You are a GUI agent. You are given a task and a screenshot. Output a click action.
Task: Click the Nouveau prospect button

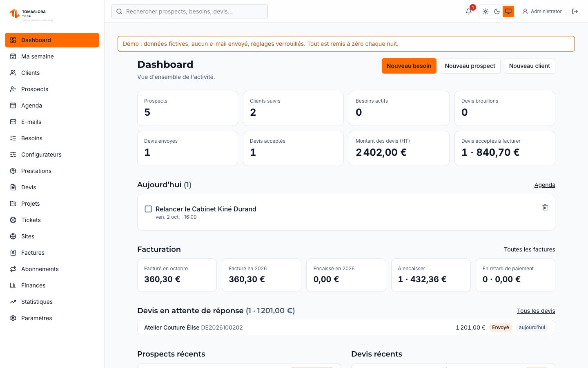470,66
